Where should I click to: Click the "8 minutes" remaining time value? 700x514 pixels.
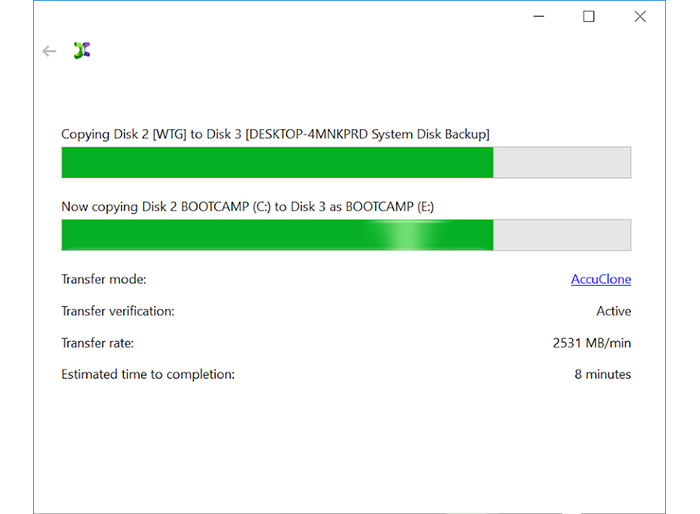click(602, 375)
